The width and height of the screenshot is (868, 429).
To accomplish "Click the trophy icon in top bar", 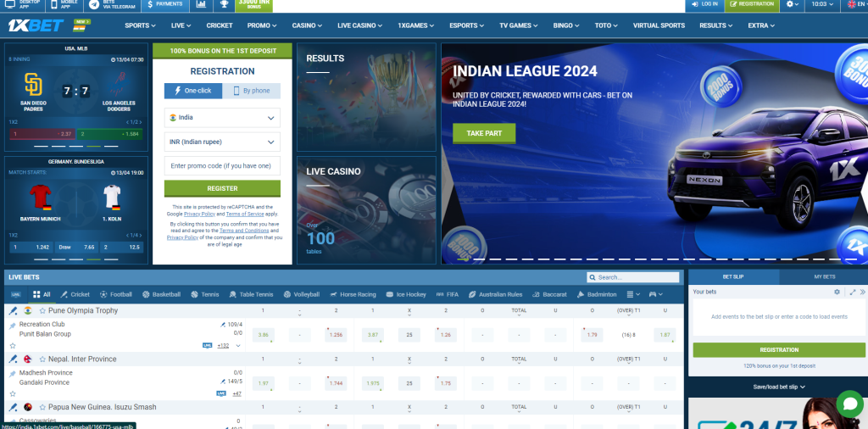I will (224, 4).
